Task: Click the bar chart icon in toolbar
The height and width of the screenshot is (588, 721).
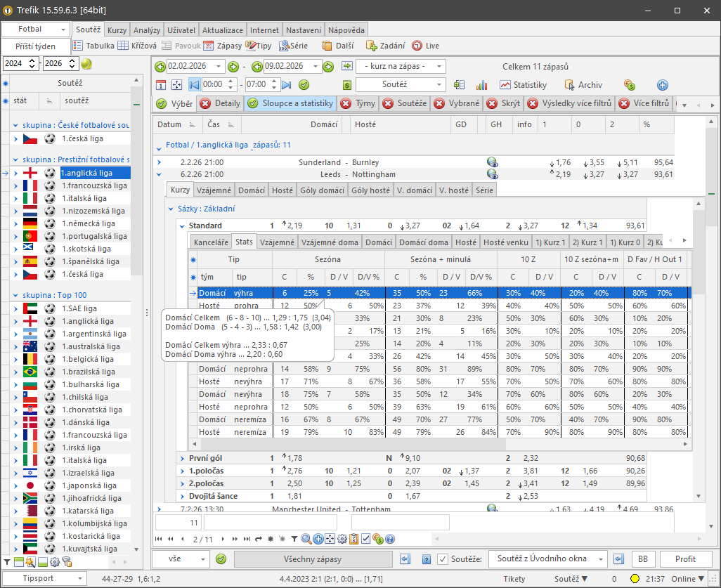Action: click(482, 84)
